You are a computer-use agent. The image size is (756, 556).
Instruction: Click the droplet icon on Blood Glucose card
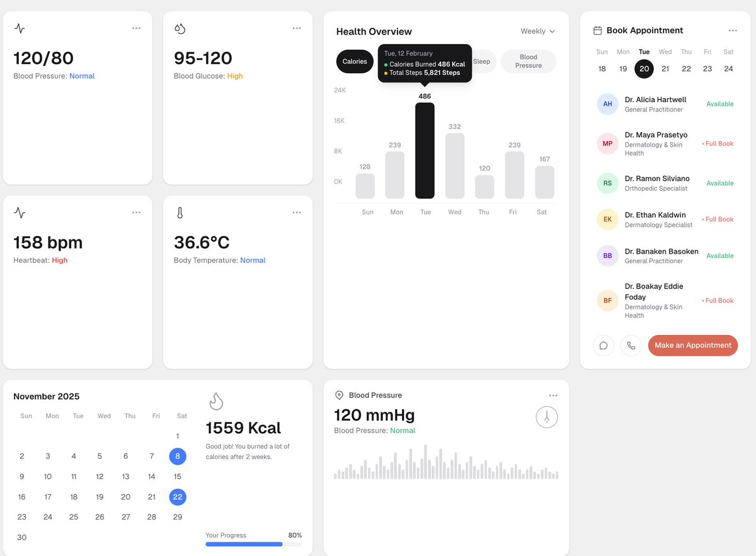click(180, 28)
